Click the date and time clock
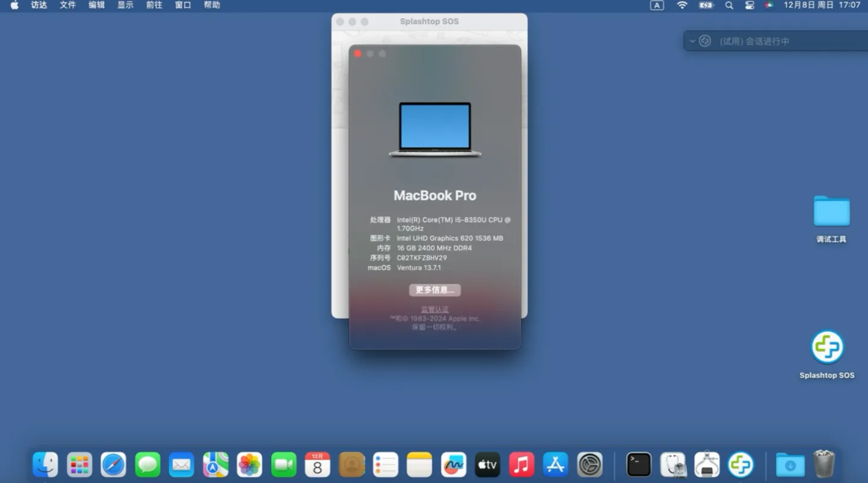The width and height of the screenshot is (868, 483). coord(822,5)
